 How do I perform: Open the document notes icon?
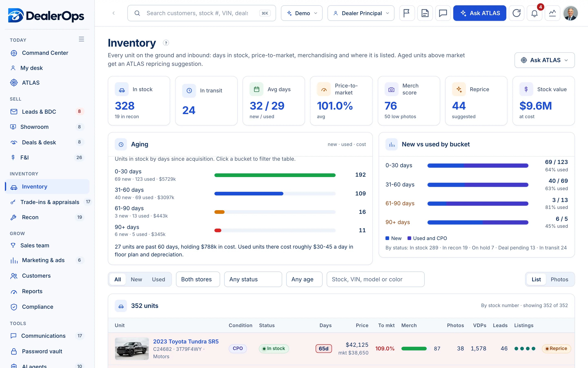[x=425, y=13]
